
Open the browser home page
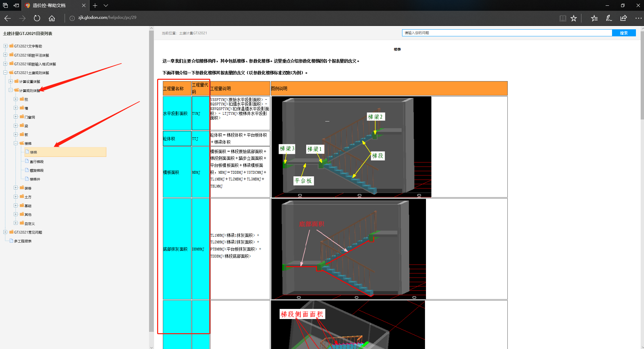pos(52,18)
